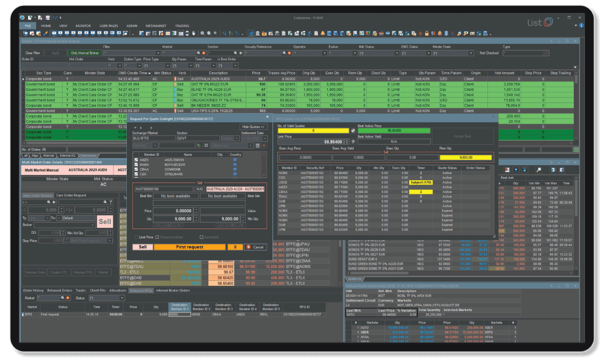Click the red and blue arrows icon
Image resolution: width=608 pixels, height=364 pixels.
pyautogui.click(x=433, y=33)
